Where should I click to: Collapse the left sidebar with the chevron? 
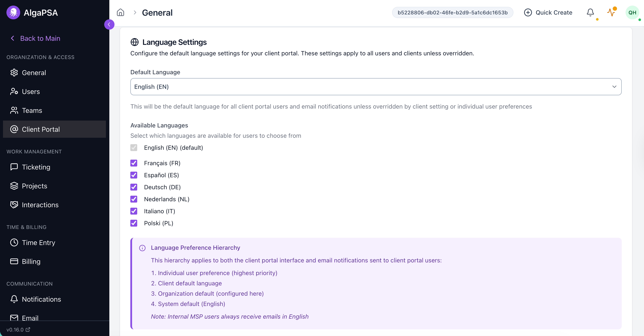click(109, 24)
